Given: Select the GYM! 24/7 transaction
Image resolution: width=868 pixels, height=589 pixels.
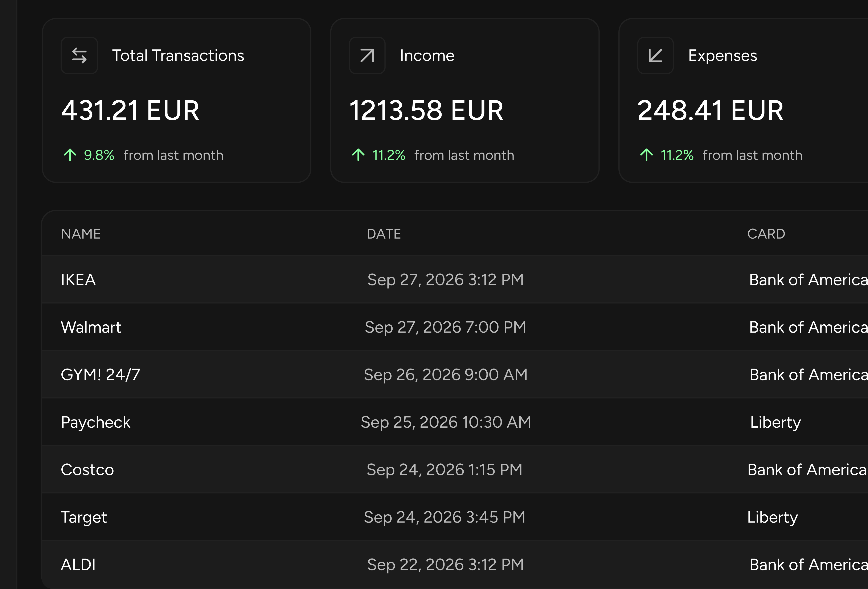Looking at the screenshot, I should click(x=455, y=374).
